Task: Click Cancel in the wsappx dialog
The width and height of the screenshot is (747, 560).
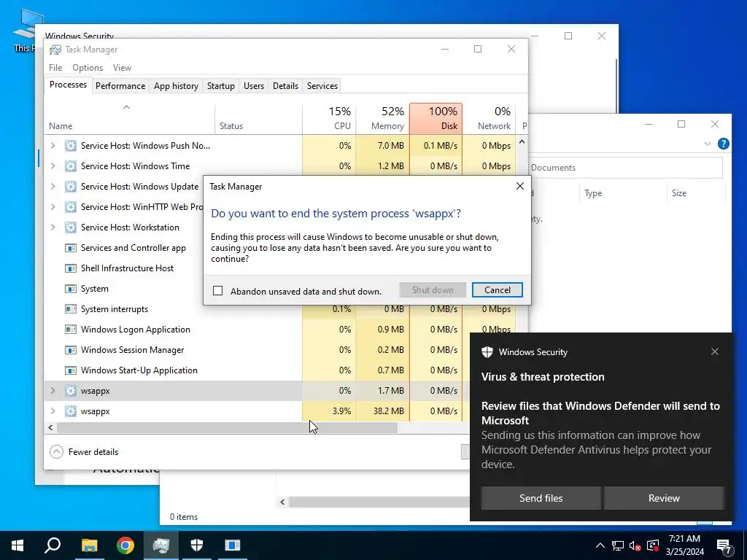Action: click(x=497, y=290)
